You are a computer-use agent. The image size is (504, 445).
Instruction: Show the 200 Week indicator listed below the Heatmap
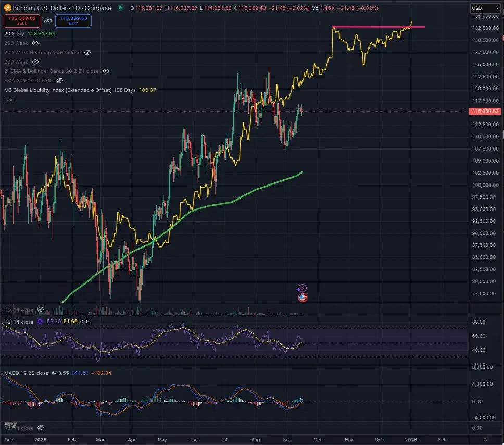point(35,62)
